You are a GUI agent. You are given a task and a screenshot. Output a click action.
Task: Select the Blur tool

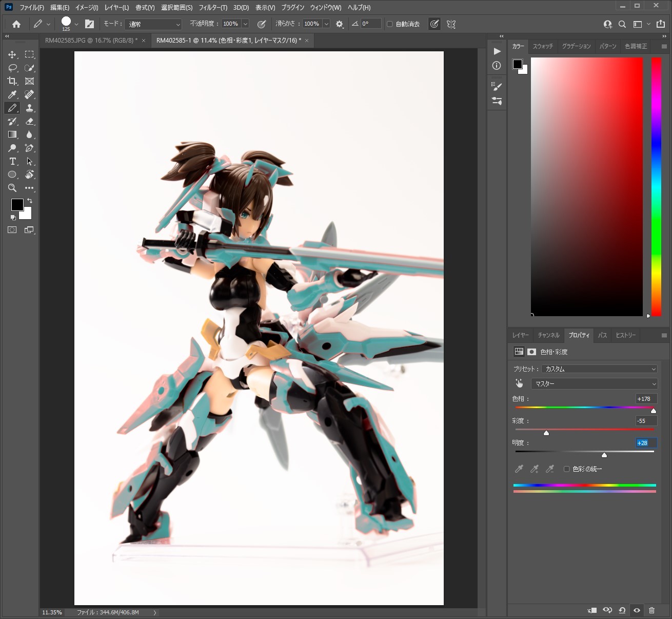(x=30, y=134)
